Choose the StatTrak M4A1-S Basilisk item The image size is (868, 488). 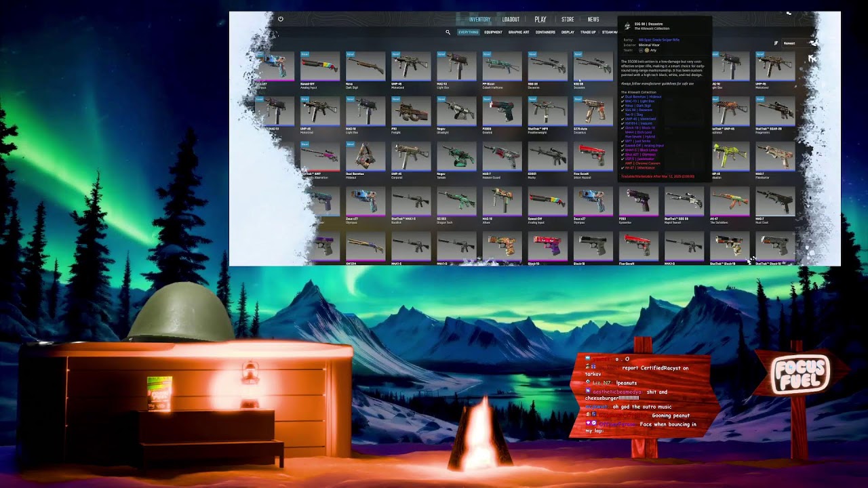pos(411,205)
